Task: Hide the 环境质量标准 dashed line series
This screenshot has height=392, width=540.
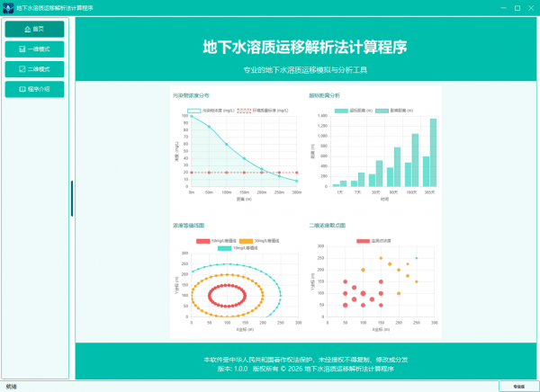Action: (244, 110)
